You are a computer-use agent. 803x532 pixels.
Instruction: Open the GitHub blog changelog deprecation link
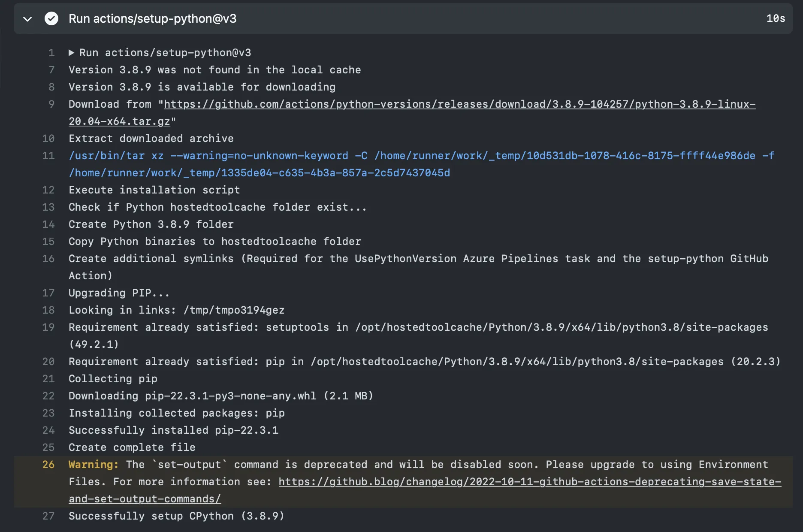pyautogui.click(x=529, y=482)
